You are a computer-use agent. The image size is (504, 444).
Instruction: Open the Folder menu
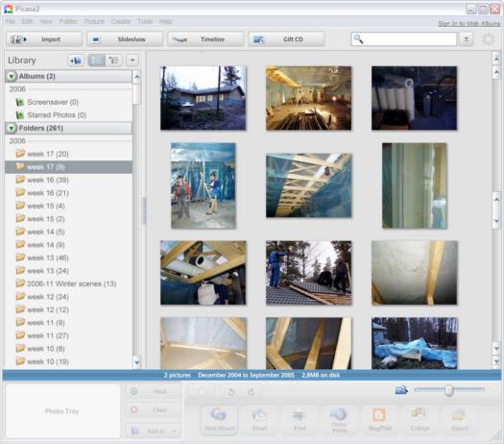click(68, 21)
